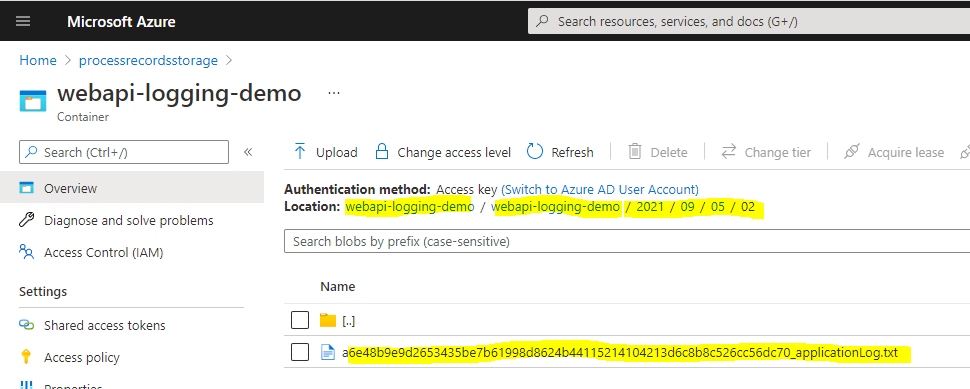Screen dimensions: 970x389
Task: Click the people icon for Access Control
Action: tap(26, 252)
